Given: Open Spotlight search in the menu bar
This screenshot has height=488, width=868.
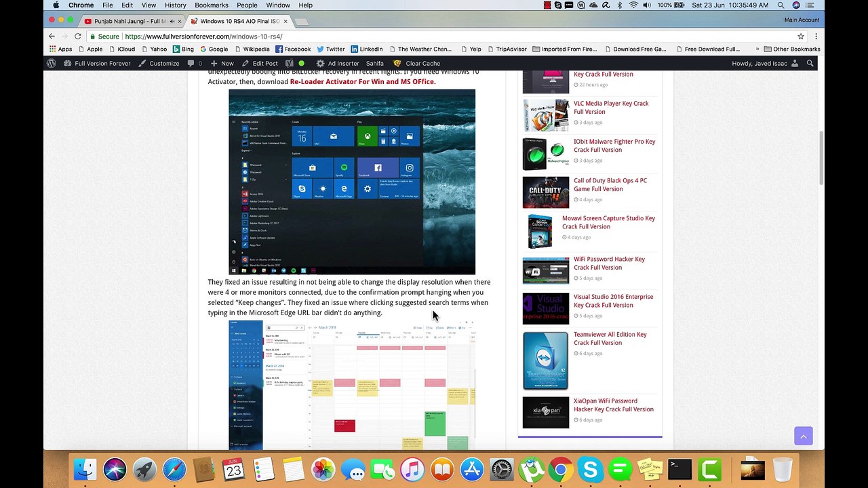Looking at the screenshot, I should pyautogui.click(x=781, y=5).
